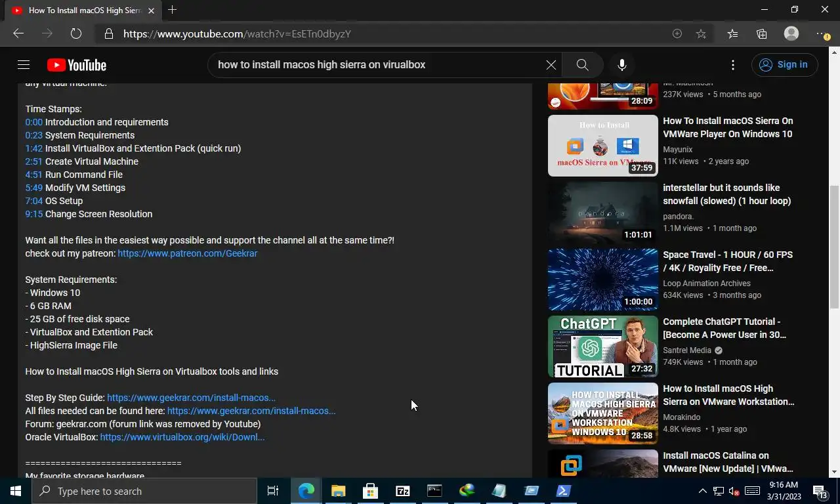840x504 pixels.
Task: Open the notification center icon
Action: point(819,491)
